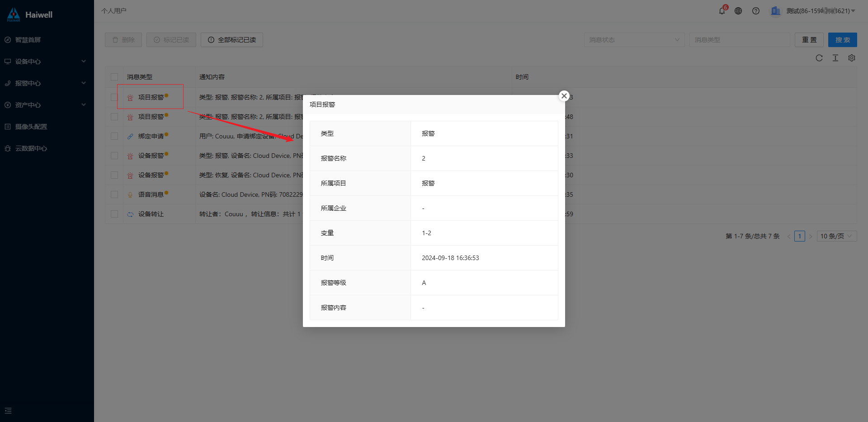Open the 消息状态 dropdown
The height and width of the screenshot is (422, 868).
coord(634,40)
